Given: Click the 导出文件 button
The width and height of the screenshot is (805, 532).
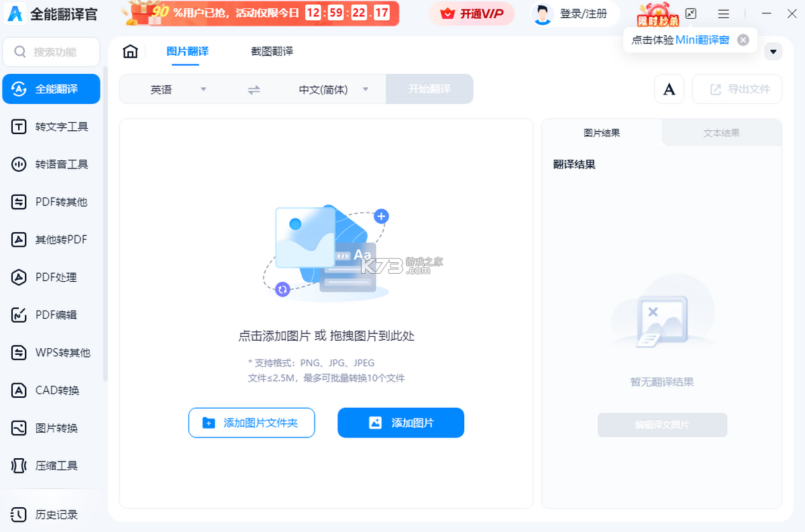Looking at the screenshot, I should (737, 89).
